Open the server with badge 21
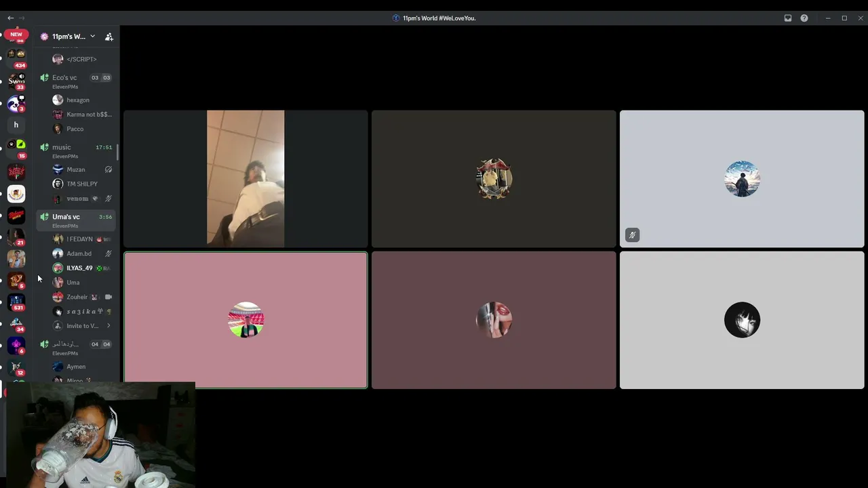 pos(16,237)
